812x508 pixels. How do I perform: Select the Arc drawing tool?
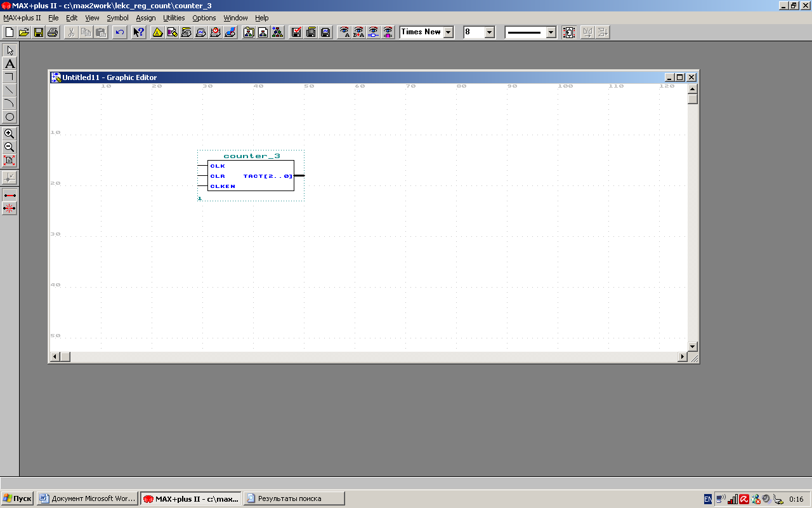pyautogui.click(x=10, y=104)
